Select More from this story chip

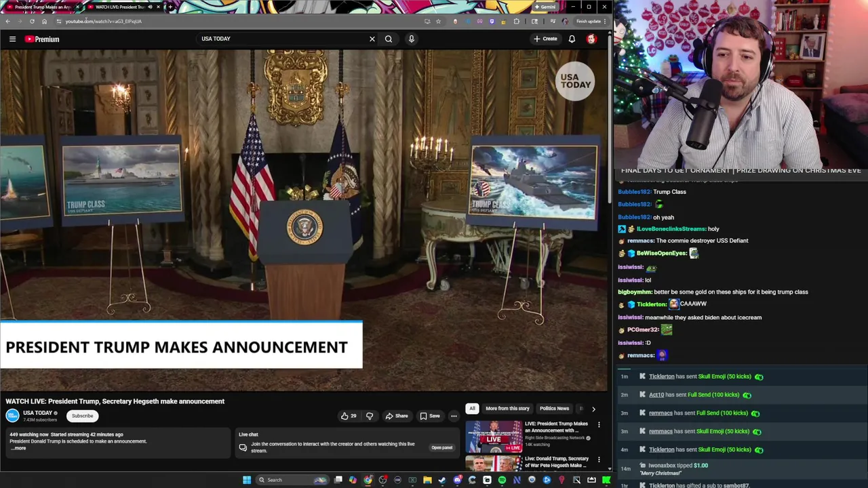tap(507, 409)
